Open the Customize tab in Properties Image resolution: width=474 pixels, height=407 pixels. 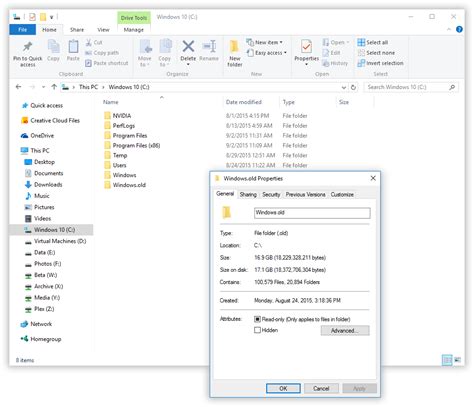point(342,194)
